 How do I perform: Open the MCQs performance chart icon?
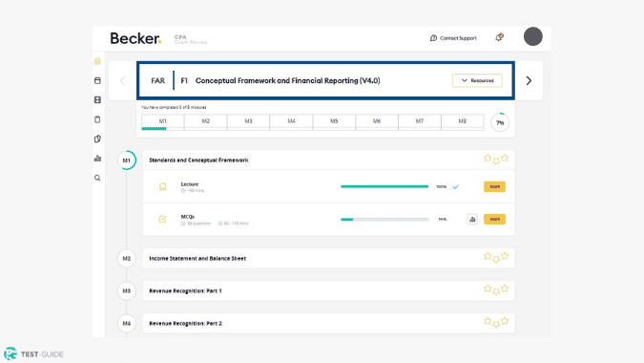[x=472, y=219]
